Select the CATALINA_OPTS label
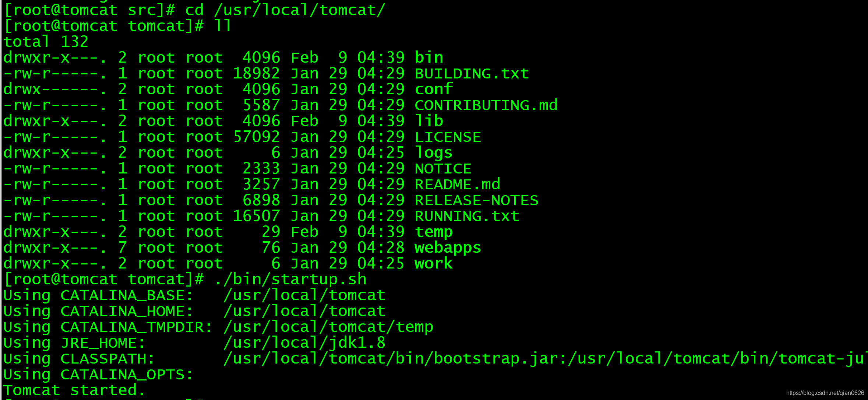This screenshot has height=400, width=868. click(127, 375)
